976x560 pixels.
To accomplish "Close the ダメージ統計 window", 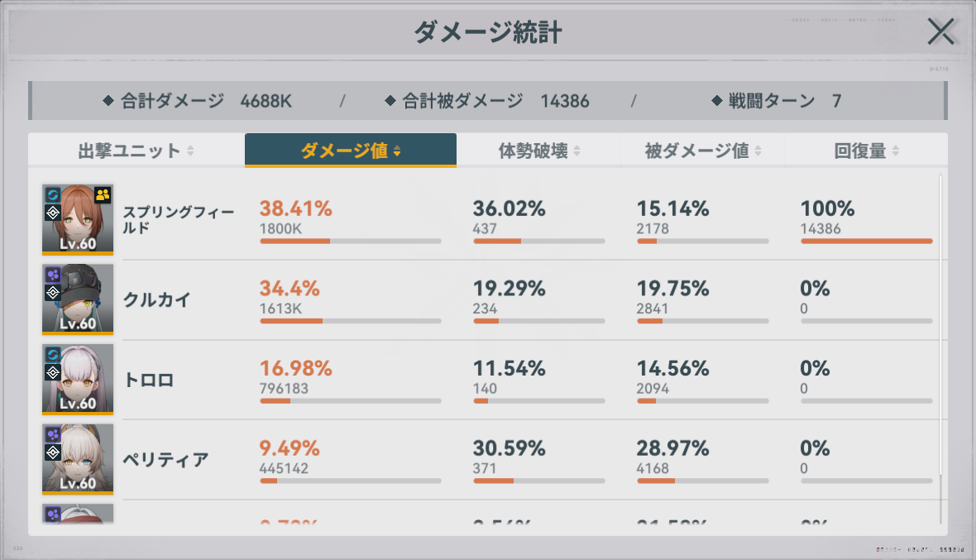I will click(940, 31).
